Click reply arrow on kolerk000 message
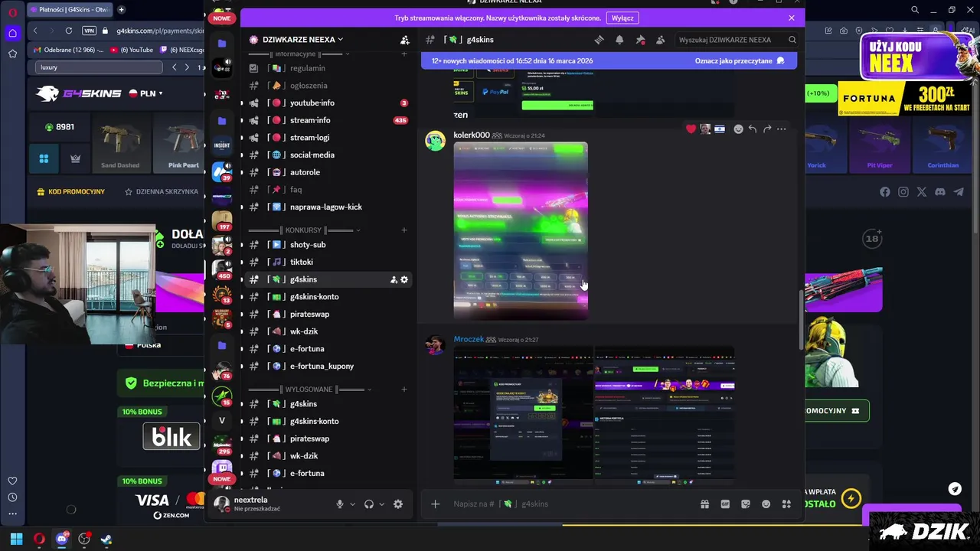Image resolution: width=980 pixels, height=551 pixels. click(753, 129)
